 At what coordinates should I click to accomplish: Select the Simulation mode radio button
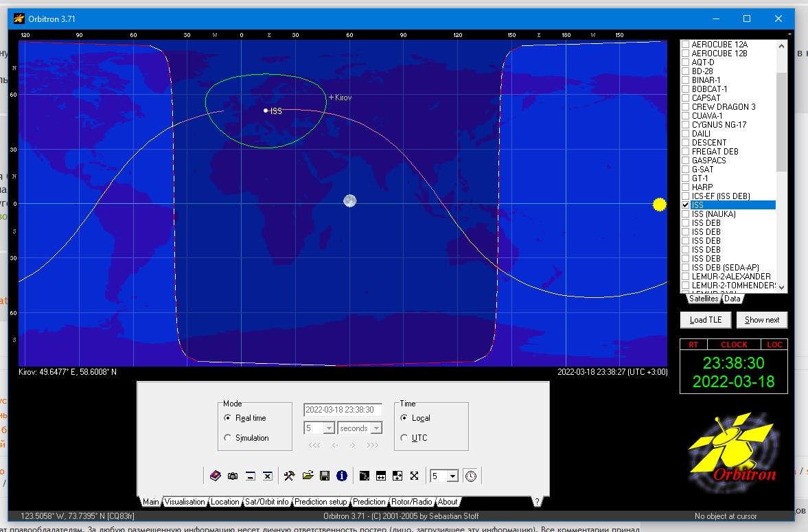point(227,438)
